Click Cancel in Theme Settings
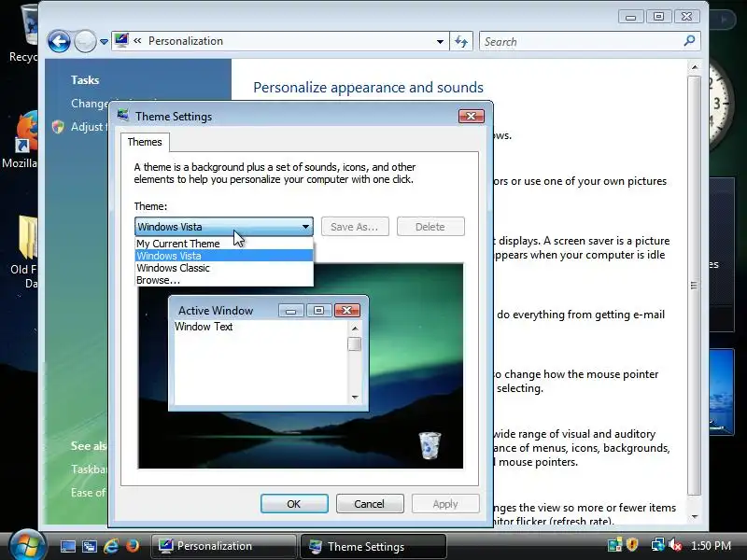747x560 pixels. click(369, 504)
